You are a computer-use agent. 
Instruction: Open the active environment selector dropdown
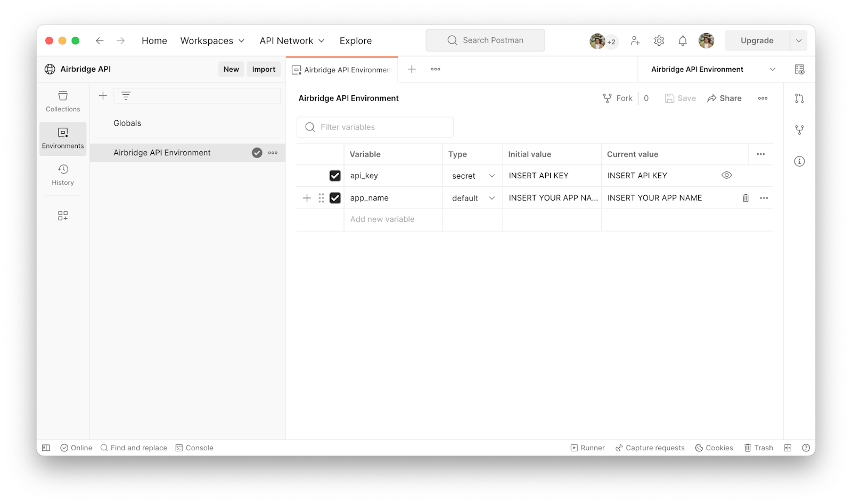coord(713,69)
